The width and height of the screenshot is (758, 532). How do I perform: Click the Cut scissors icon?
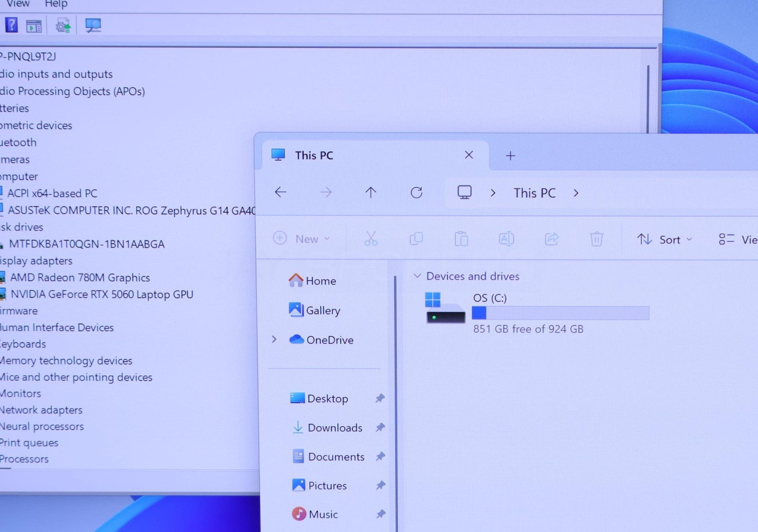(x=371, y=239)
